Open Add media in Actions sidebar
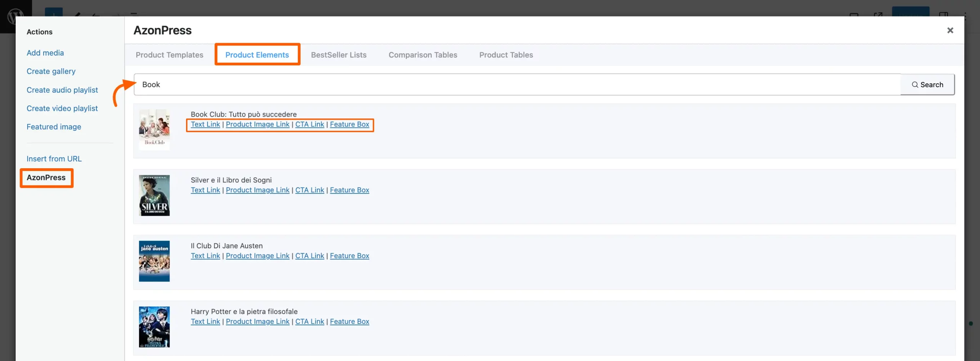Viewport: 980px width, 361px height. tap(45, 53)
